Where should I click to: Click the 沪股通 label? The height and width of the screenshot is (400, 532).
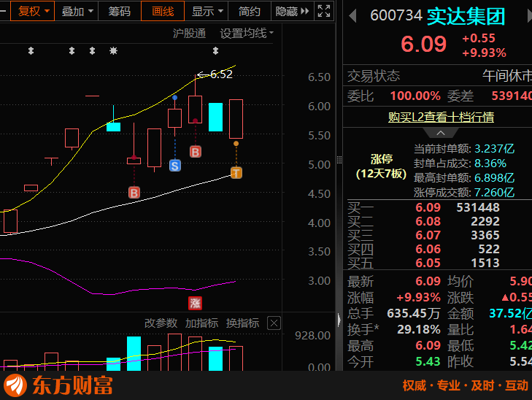(189, 34)
